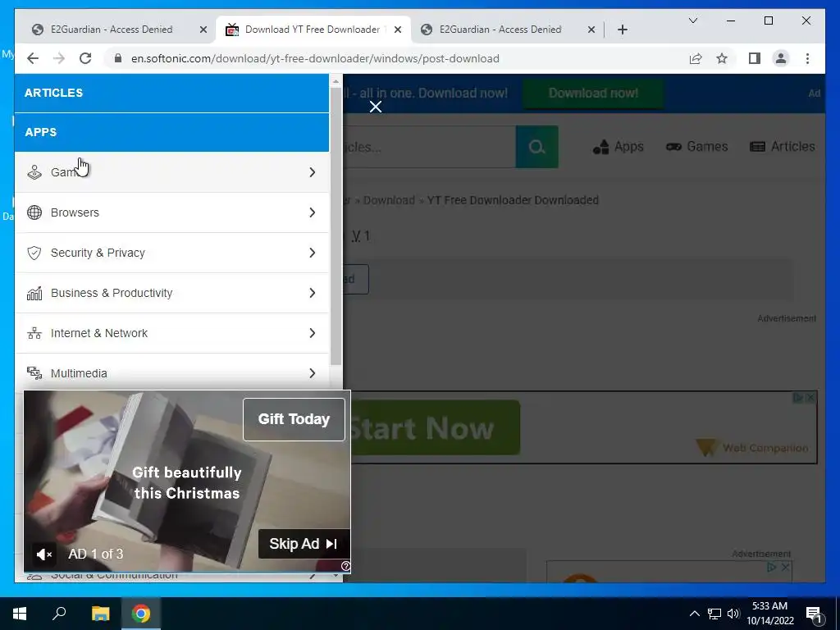Expand the Games category chevron
The height and width of the screenshot is (630, 840).
[x=313, y=172]
